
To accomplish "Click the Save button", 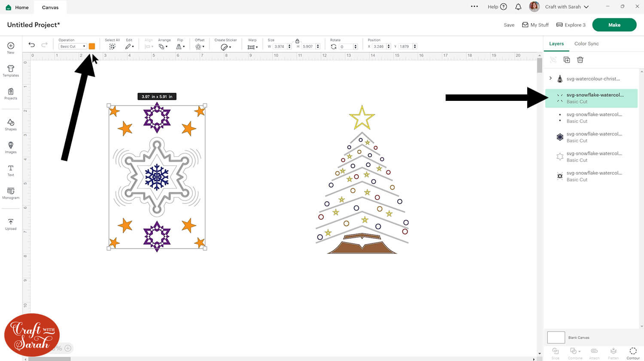I will pyautogui.click(x=509, y=25).
